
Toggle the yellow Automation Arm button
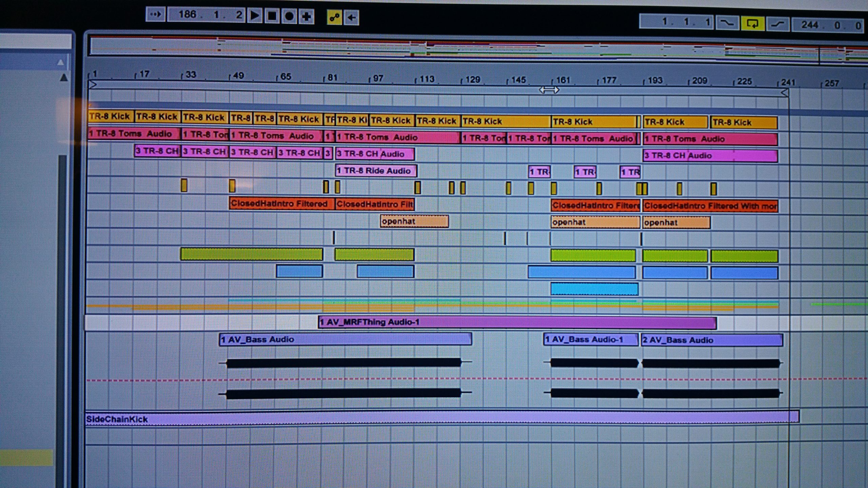334,17
